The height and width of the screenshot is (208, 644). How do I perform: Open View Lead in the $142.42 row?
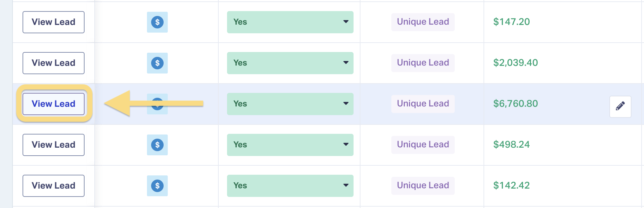coord(53,186)
